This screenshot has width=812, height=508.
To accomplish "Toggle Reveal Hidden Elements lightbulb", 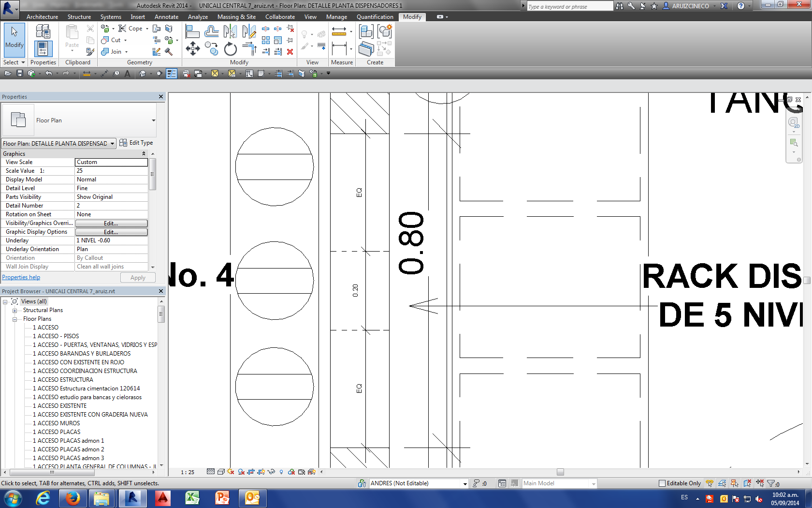I will point(281,472).
